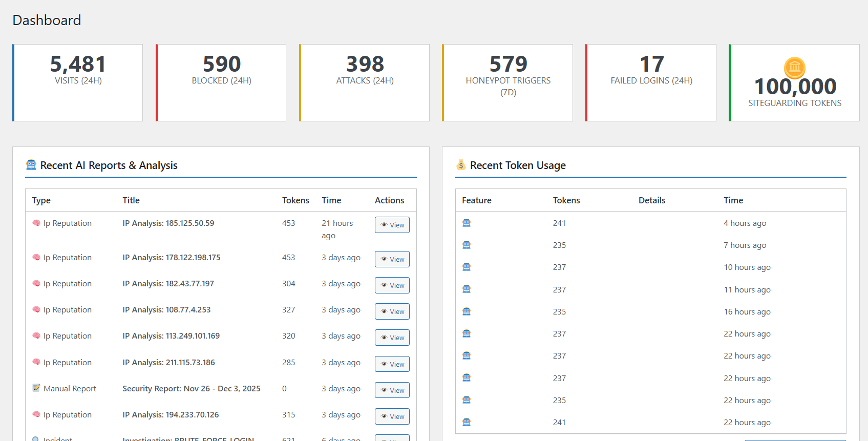868x441 pixels.
Task: Click the robot feature icon for 4 hours ago
Action: tap(467, 223)
